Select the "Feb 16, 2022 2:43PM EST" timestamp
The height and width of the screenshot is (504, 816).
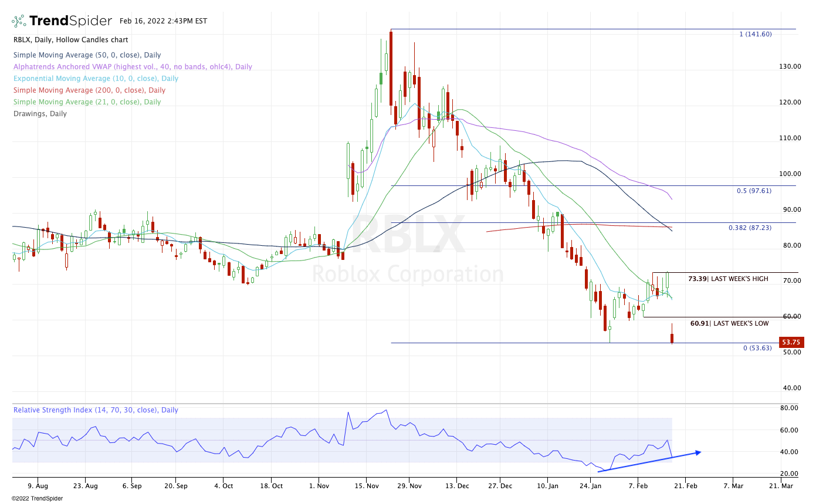[x=163, y=21]
